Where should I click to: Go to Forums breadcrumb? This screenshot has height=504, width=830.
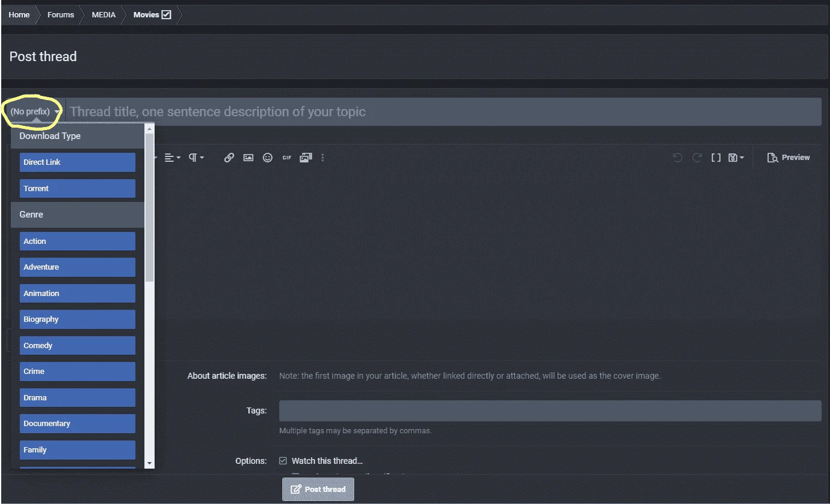click(x=61, y=14)
